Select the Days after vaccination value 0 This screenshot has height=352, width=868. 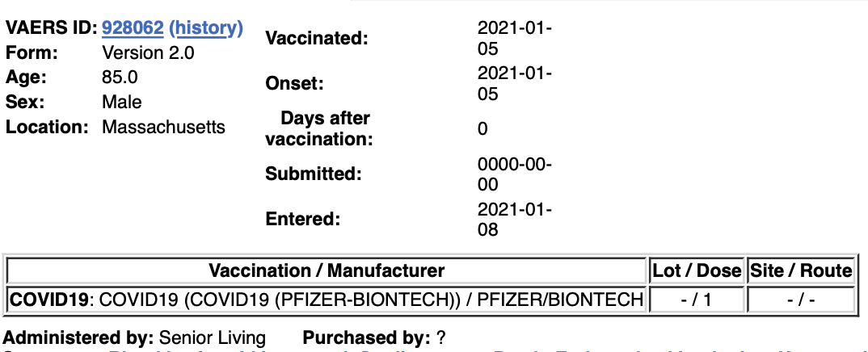point(482,128)
